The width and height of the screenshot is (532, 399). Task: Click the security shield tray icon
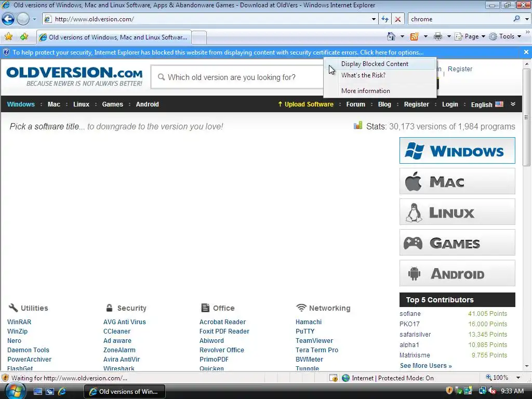tap(449, 391)
